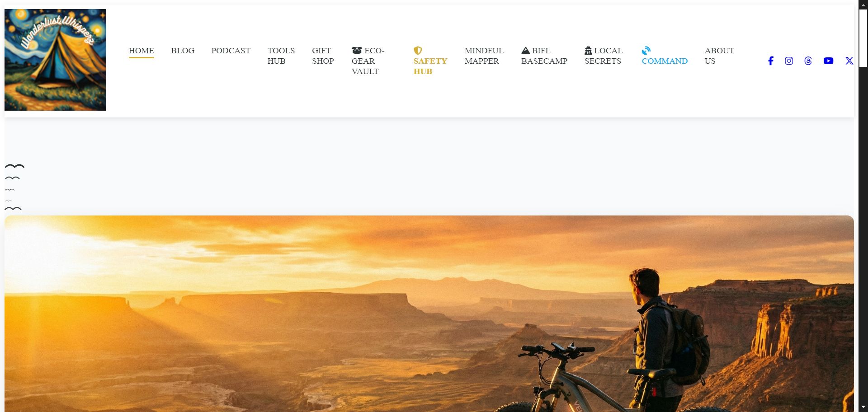868x412 pixels.
Task: Navigate to Tools Hub
Action: coord(281,56)
